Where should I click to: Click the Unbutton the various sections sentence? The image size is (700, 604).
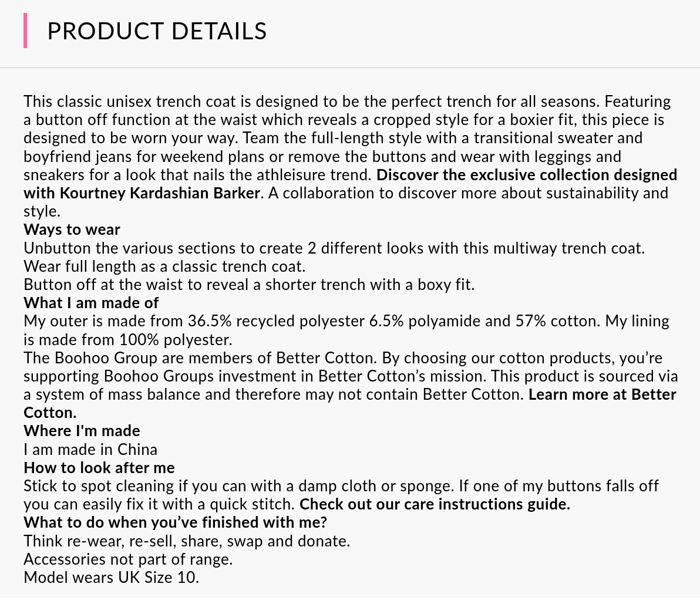pos(334,248)
